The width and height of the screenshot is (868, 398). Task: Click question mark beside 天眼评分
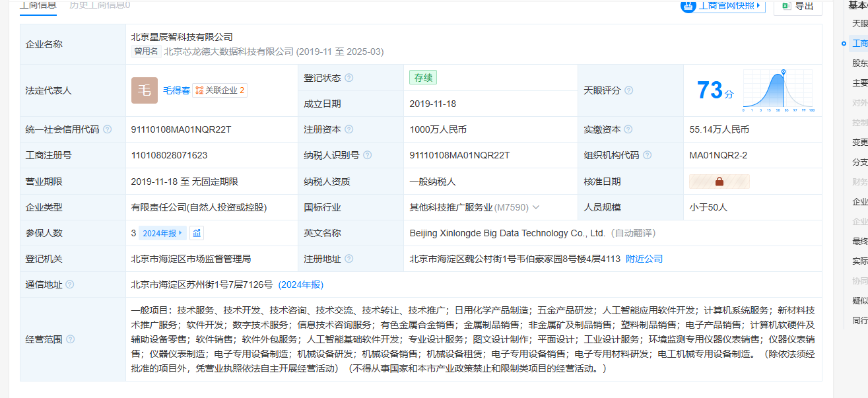[x=628, y=90]
